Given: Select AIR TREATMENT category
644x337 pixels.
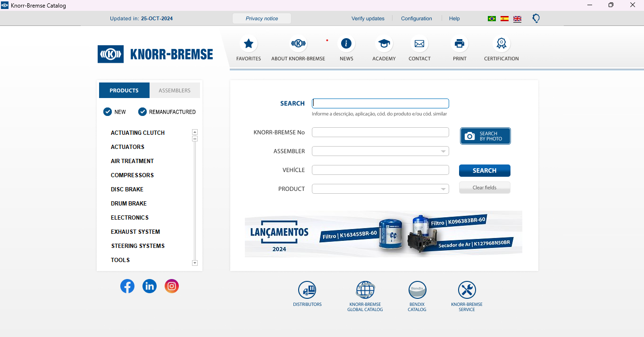Looking at the screenshot, I should point(132,161).
